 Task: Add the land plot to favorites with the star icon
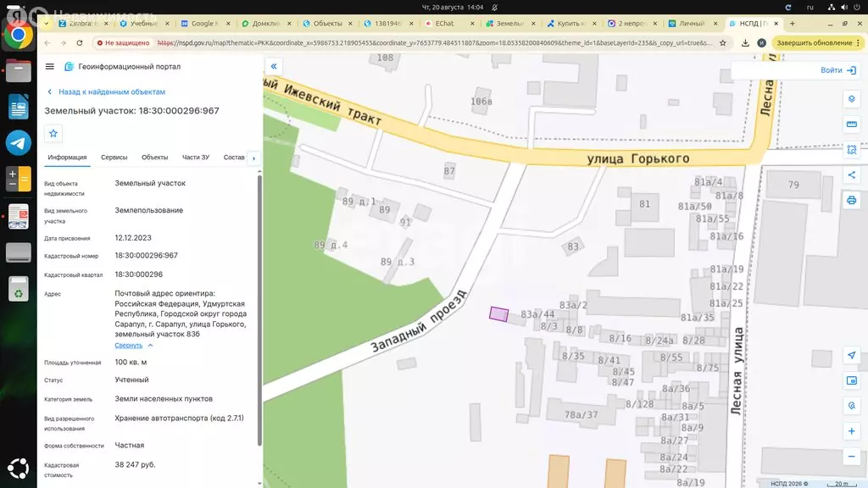(53, 133)
